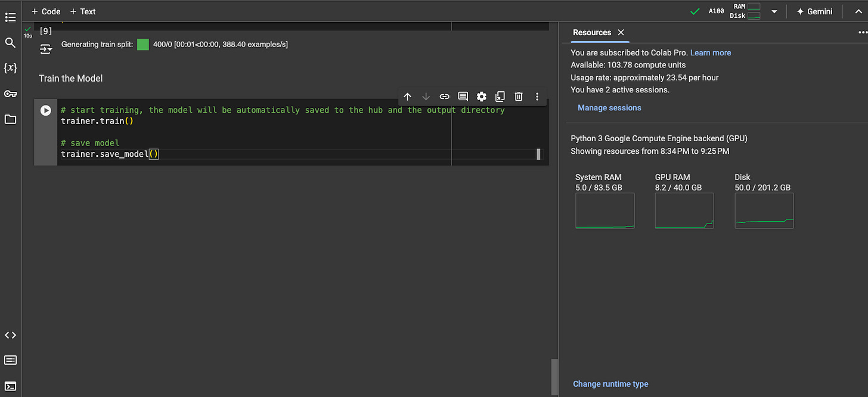Viewport: 868px width, 397px height.
Task: Collapse the header with chevron
Action: coord(857,11)
